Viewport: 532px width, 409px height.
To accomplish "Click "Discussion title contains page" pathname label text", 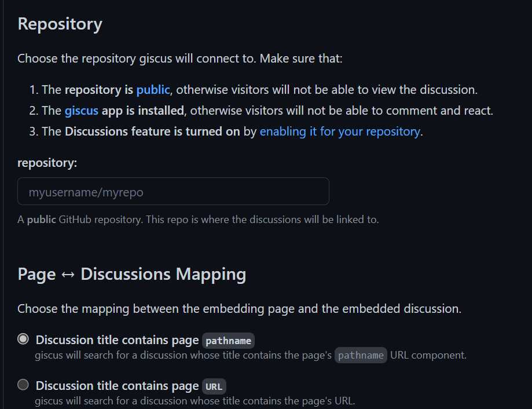I will 117,340.
